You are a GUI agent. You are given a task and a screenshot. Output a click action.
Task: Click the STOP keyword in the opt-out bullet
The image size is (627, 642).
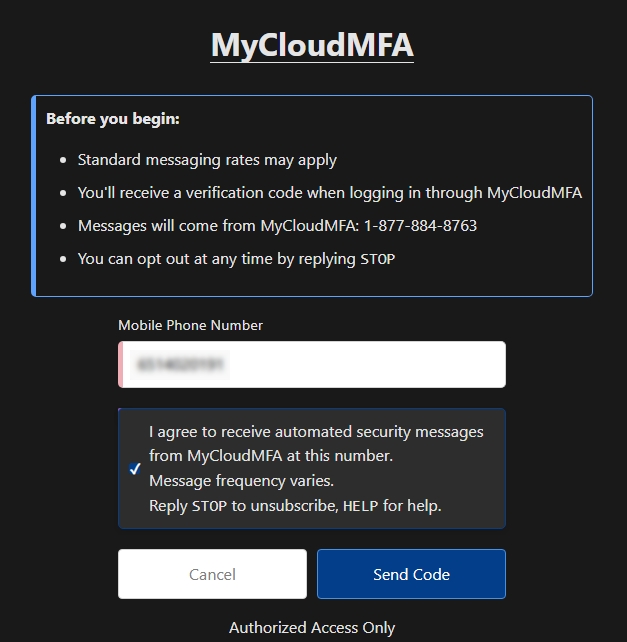point(377,259)
